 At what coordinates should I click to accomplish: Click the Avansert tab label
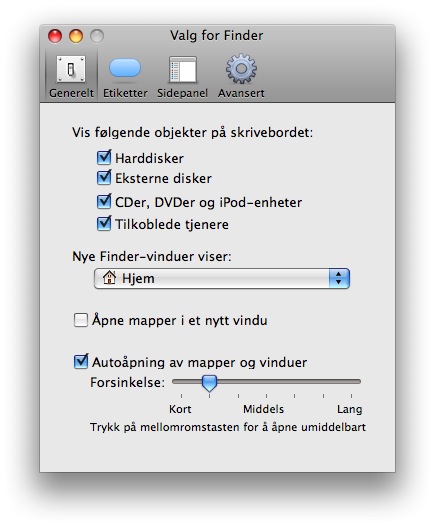pos(241,93)
